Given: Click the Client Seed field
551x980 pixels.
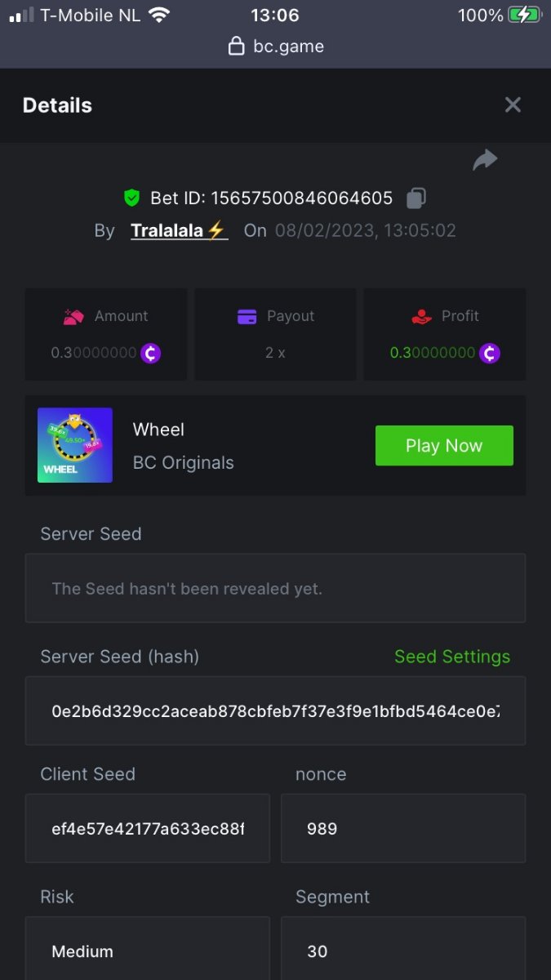Looking at the screenshot, I should tap(148, 828).
